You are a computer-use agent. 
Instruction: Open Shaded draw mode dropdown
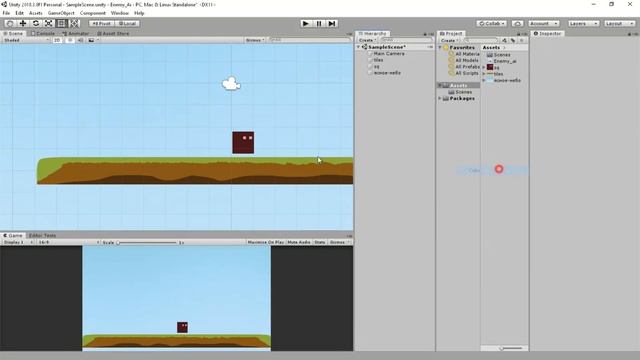tap(26, 40)
